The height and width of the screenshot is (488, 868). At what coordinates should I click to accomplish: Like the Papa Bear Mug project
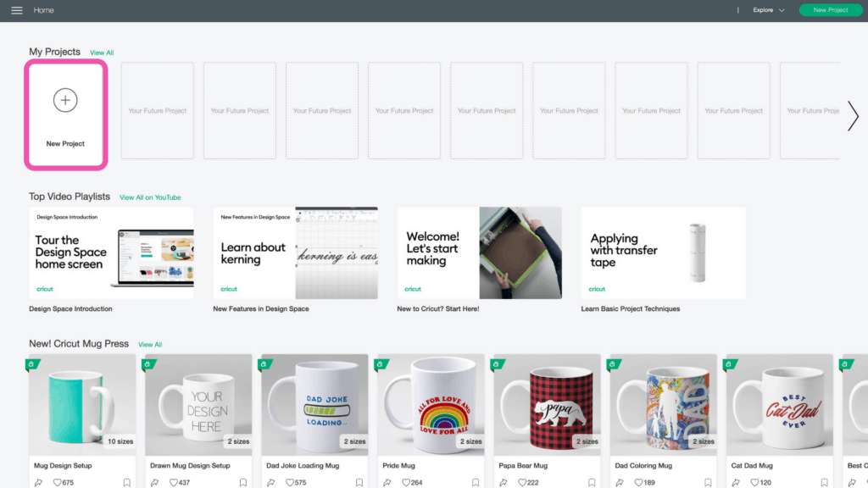click(x=522, y=482)
